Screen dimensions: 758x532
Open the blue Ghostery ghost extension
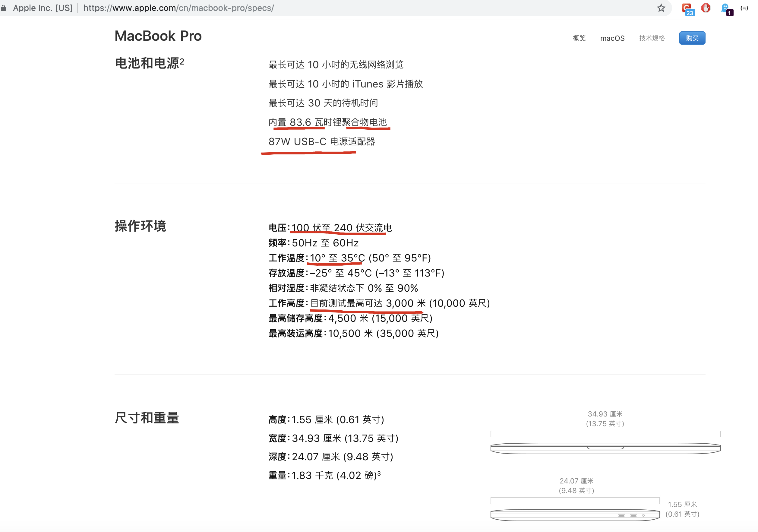[726, 8]
